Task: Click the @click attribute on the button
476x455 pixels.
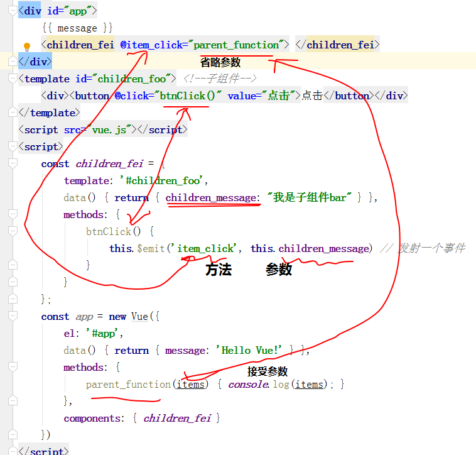Action: [132, 96]
